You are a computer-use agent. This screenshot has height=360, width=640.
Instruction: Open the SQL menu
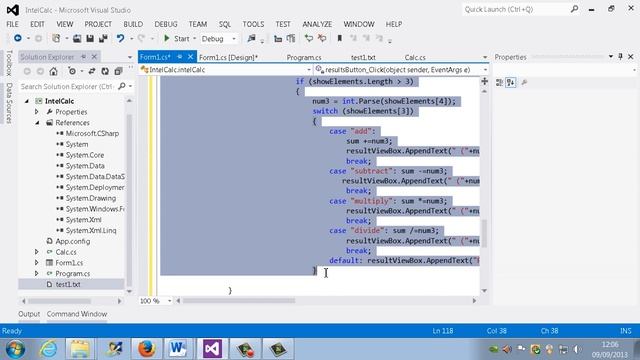tap(224, 24)
